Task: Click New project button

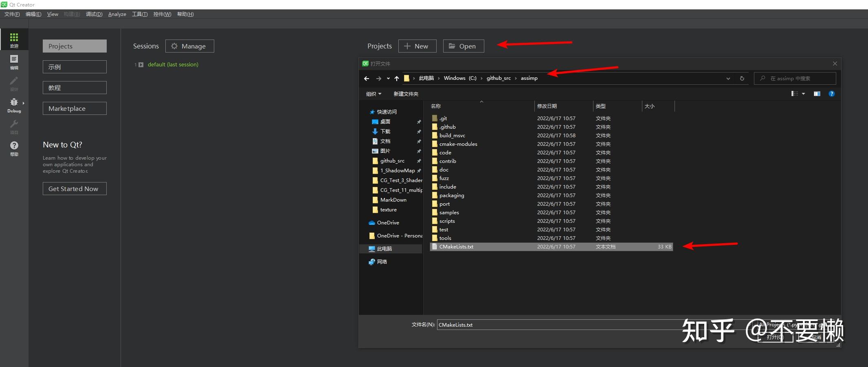Action: click(417, 46)
